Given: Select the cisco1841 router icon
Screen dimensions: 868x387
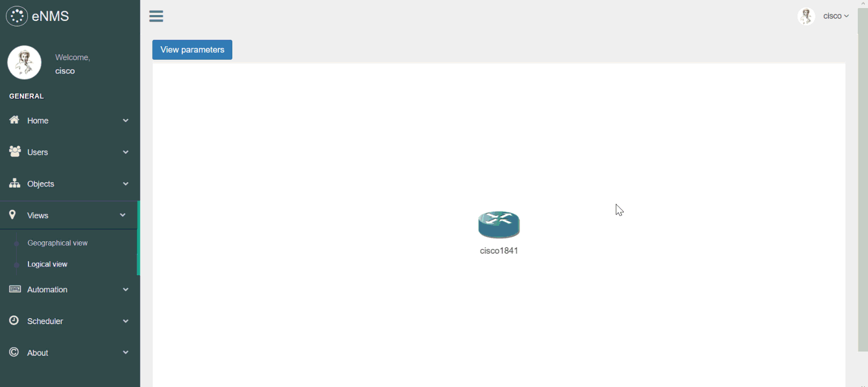Looking at the screenshot, I should tap(499, 225).
